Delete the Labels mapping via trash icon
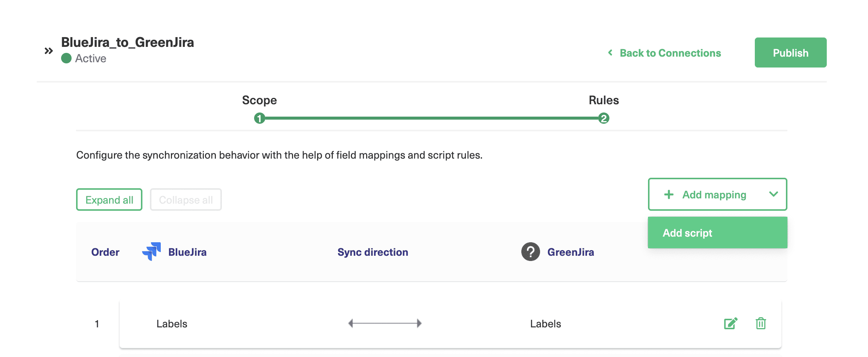 point(760,323)
